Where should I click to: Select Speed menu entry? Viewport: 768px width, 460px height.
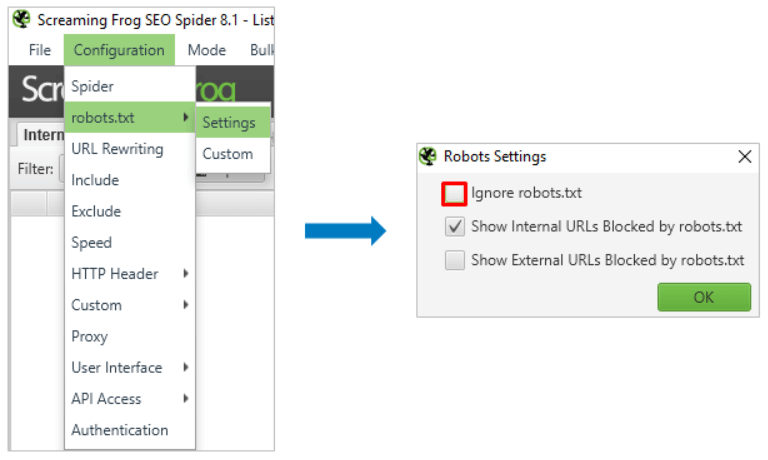pyautogui.click(x=130, y=242)
